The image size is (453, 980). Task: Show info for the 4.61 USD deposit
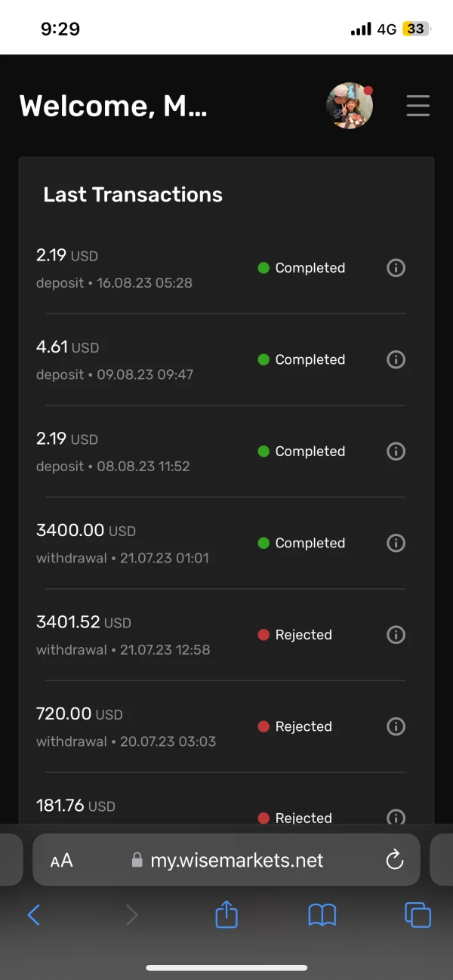[x=396, y=359]
